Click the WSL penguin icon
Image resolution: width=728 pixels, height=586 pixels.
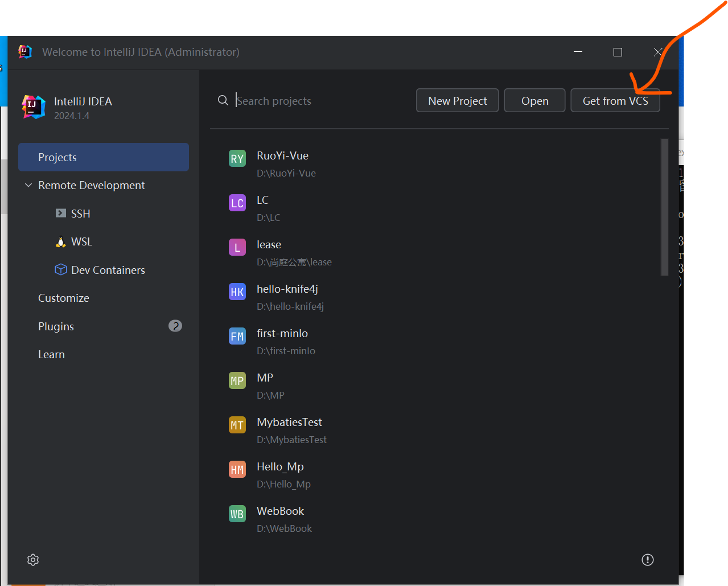pyautogui.click(x=61, y=241)
